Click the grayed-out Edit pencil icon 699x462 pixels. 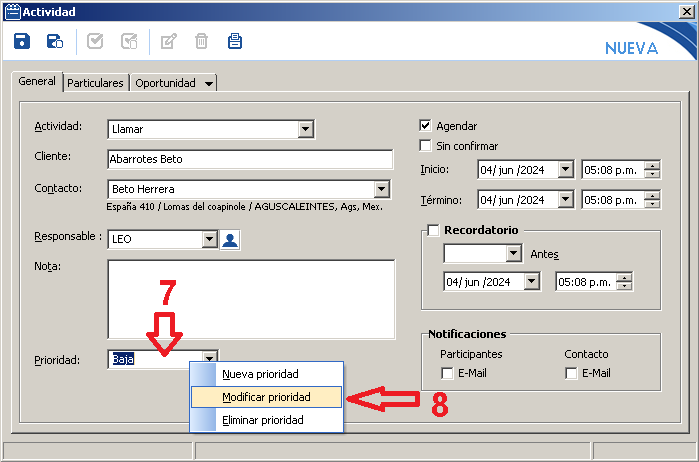click(x=169, y=41)
